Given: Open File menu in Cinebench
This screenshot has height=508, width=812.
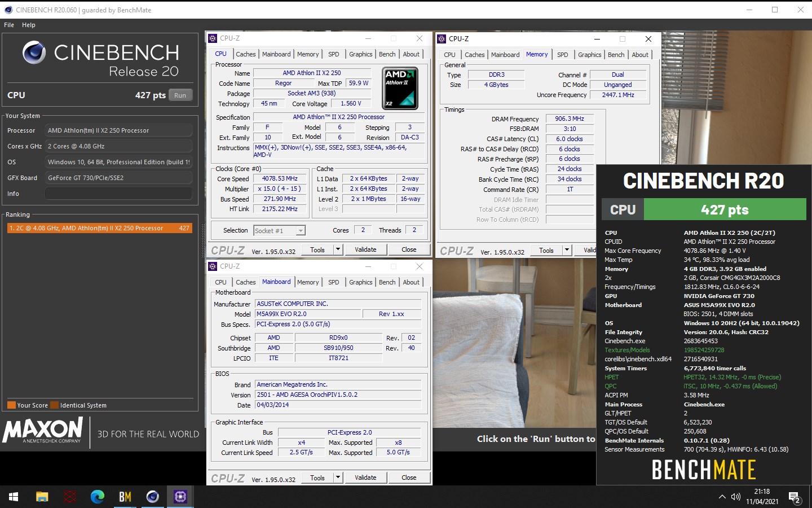Looking at the screenshot, I should 9,25.
